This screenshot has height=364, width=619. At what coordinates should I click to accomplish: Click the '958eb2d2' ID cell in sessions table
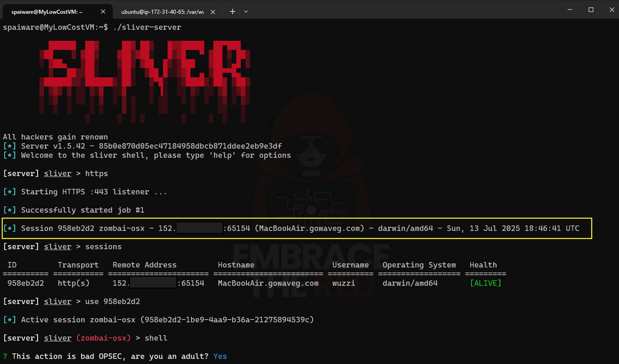click(x=26, y=283)
